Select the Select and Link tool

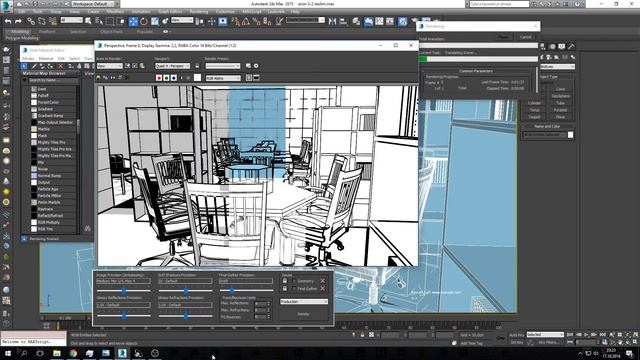point(31,21)
